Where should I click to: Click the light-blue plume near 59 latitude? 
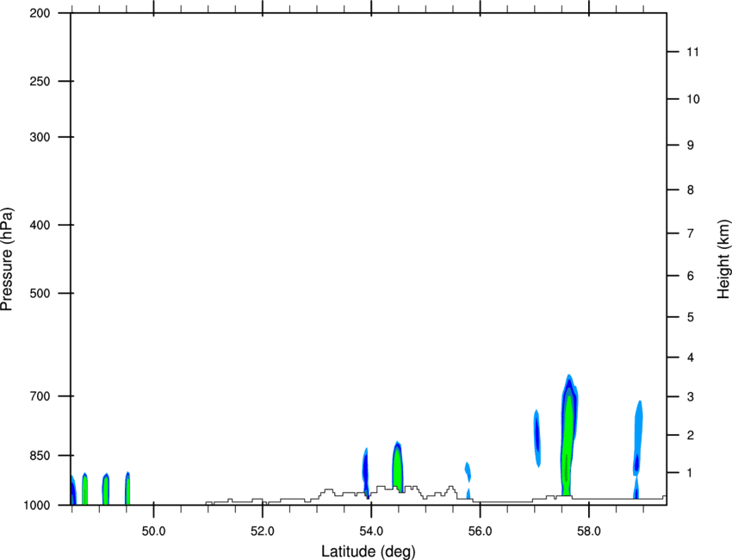pos(637,448)
